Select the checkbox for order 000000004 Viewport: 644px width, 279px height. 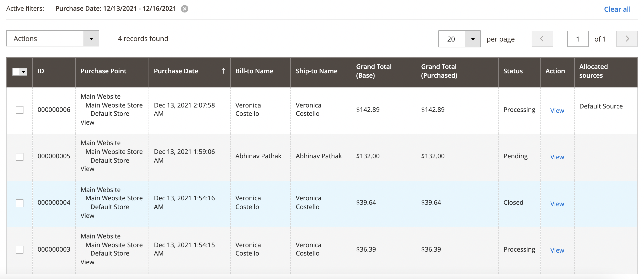click(20, 203)
